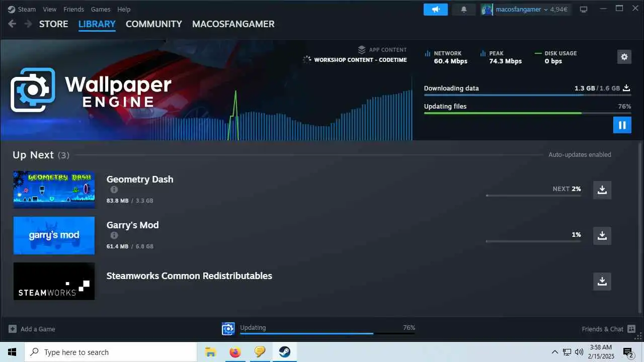644x362 pixels.
Task: Open the Garry's Mod title
Action: pyautogui.click(x=133, y=225)
